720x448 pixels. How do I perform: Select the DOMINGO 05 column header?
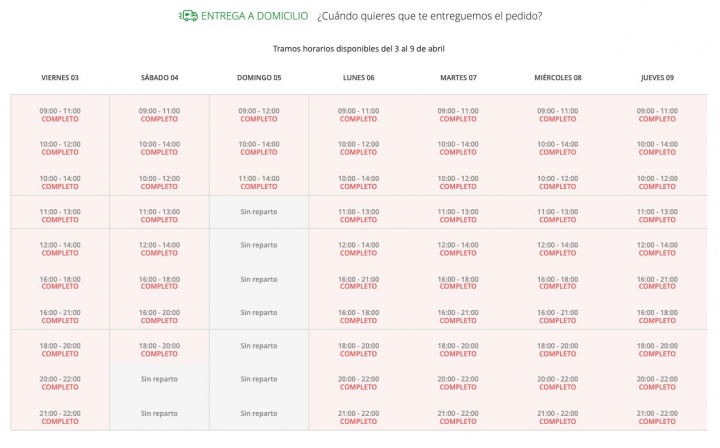pyautogui.click(x=259, y=77)
